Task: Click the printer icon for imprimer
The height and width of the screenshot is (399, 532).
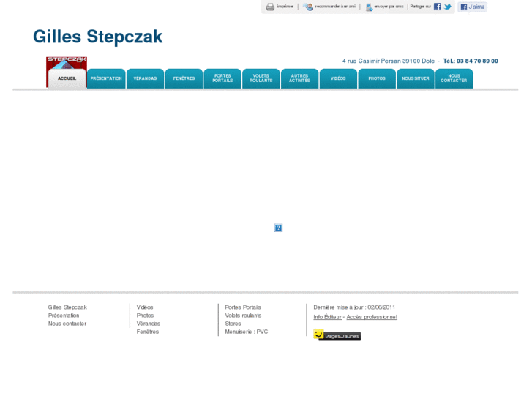Action: [270, 7]
